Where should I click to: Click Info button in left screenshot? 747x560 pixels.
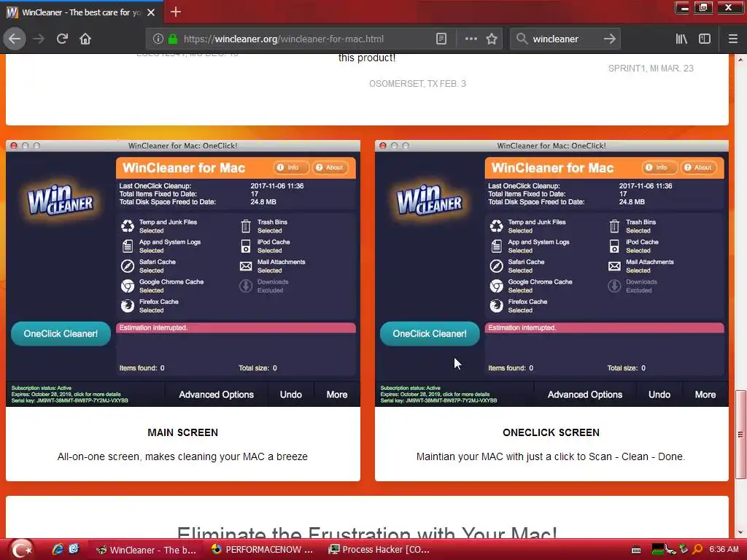pyautogui.click(x=290, y=168)
